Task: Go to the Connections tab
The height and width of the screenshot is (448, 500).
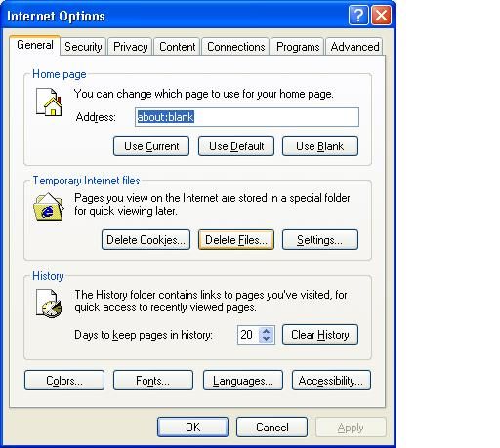Action: [236, 47]
